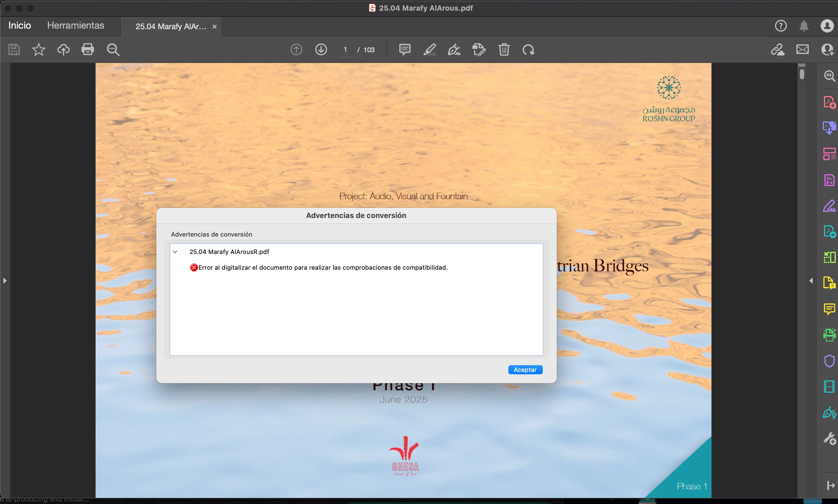
Task: Rotate page with rotate icon
Action: tap(528, 49)
